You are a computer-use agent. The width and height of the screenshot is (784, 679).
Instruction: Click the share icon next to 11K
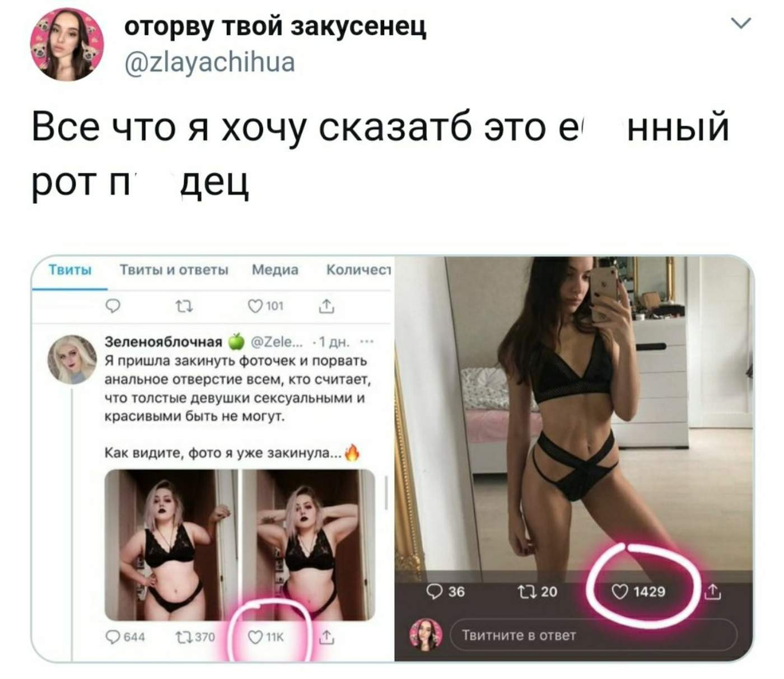(326, 636)
